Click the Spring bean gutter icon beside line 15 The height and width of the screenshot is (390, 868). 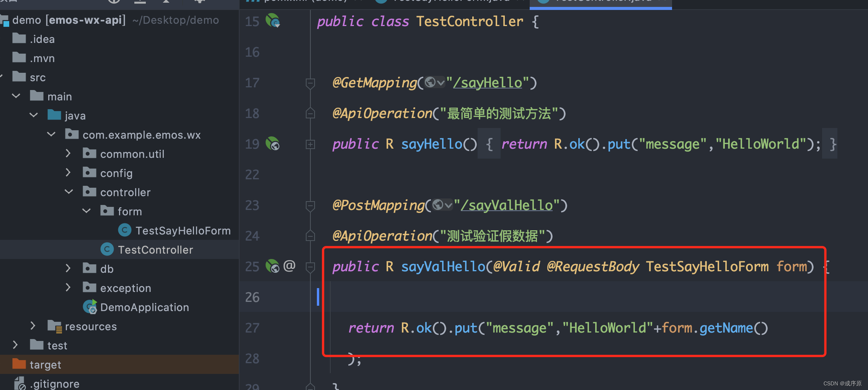[x=272, y=20]
